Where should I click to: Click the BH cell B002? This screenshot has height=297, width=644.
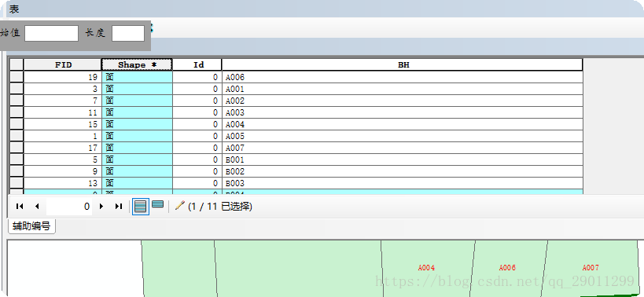point(403,171)
